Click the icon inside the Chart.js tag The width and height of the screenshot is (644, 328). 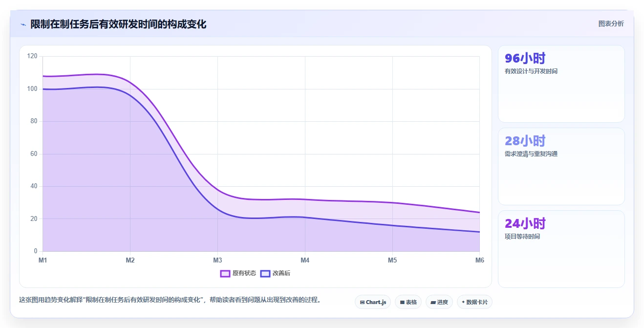pos(362,303)
